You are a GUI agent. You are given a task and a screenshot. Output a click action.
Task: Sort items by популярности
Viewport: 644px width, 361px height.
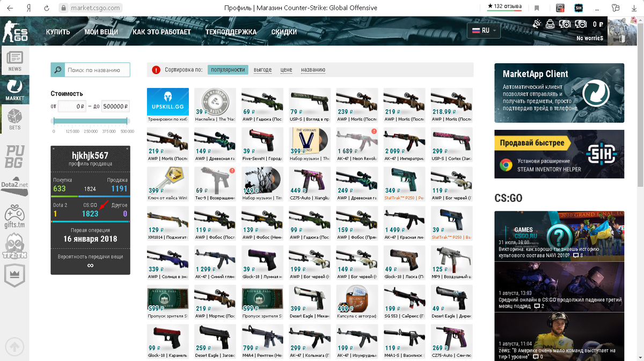[228, 70]
